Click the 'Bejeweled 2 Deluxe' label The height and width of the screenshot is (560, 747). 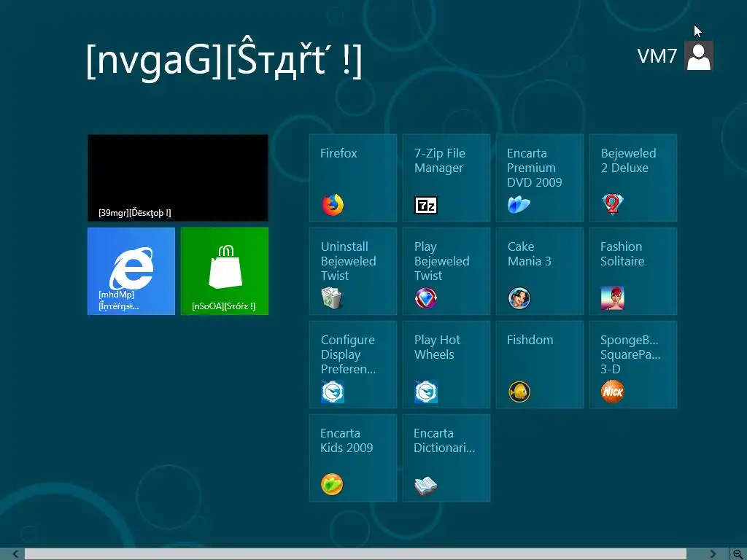[x=629, y=160]
